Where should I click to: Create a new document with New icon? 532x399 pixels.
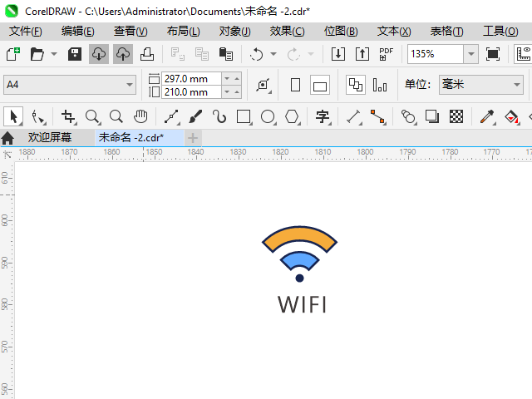tap(13, 54)
